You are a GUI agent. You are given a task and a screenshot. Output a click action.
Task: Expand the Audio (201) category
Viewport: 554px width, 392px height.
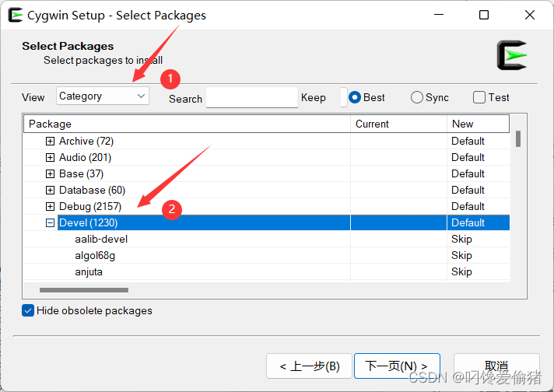(50, 158)
